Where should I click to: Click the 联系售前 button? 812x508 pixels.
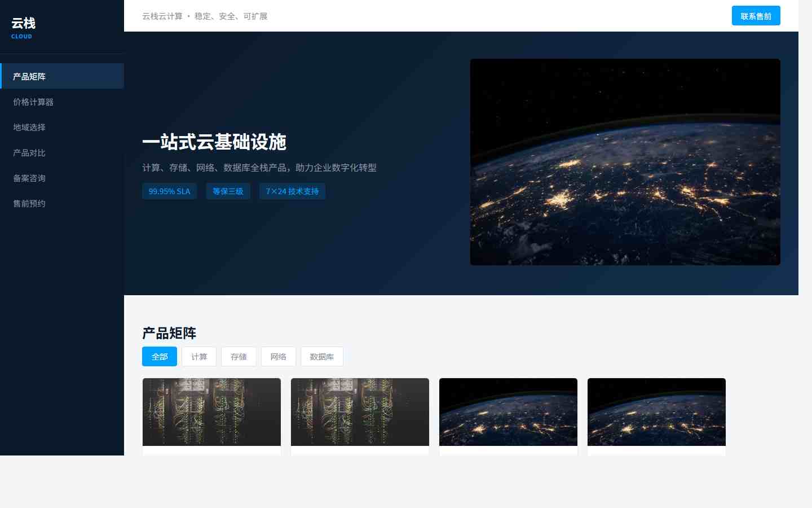point(756,16)
